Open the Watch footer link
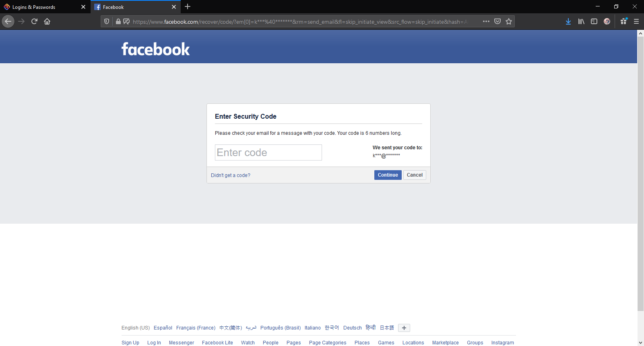Viewport: 644px width, 346px height. tap(248, 343)
